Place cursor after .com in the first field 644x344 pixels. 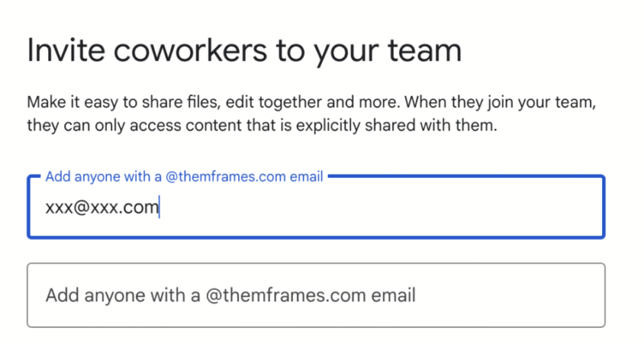159,208
